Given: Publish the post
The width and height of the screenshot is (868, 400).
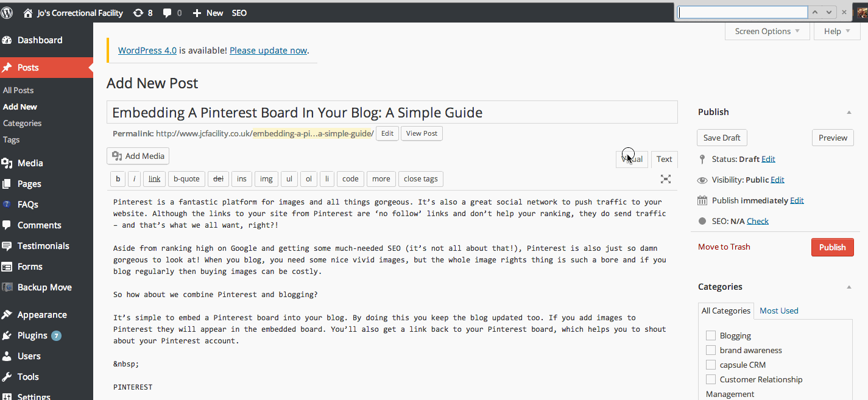Looking at the screenshot, I should click(x=832, y=247).
